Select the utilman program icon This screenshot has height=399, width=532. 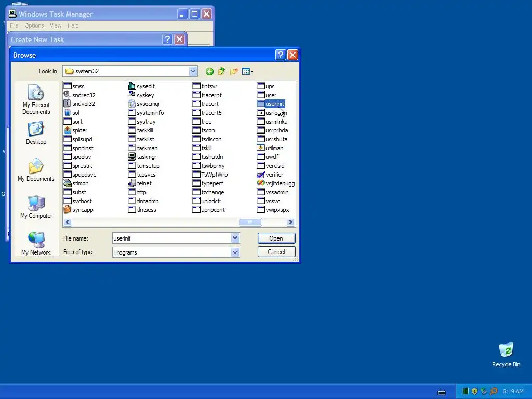pos(261,148)
